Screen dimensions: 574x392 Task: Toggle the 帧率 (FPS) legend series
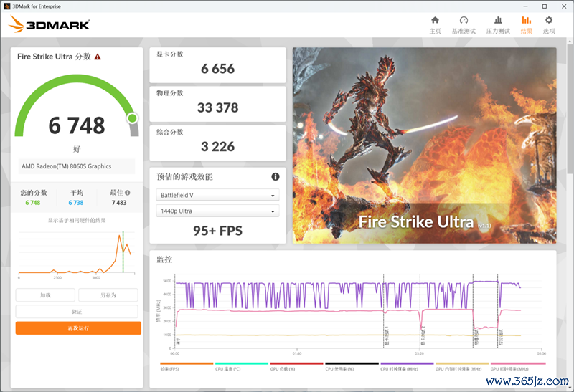tap(187, 366)
